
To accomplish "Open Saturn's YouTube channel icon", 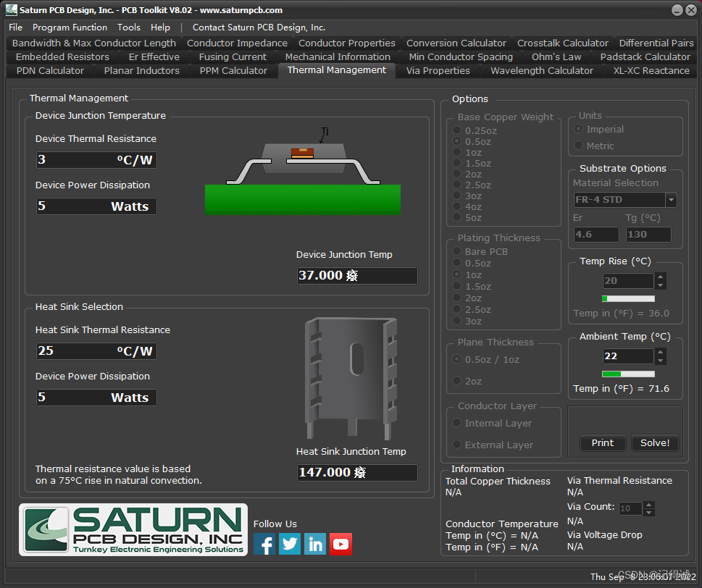I will pyautogui.click(x=340, y=544).
